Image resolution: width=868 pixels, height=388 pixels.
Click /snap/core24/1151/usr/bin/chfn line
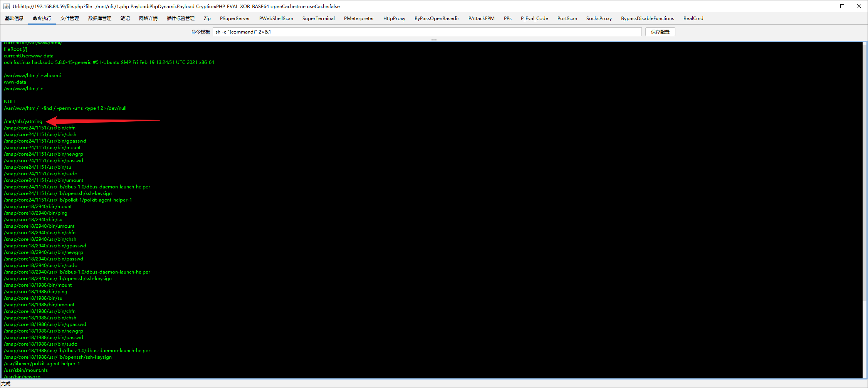40,128
